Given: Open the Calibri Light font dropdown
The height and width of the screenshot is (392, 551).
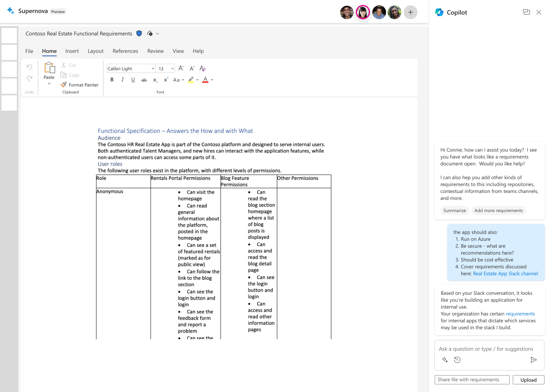Looking at the screenshot, I should [131, 69].
